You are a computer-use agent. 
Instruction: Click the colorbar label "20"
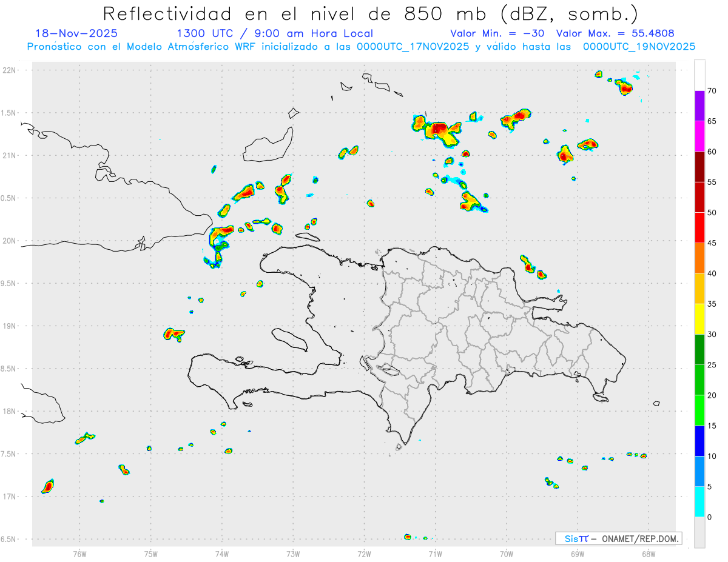point(712,395)
